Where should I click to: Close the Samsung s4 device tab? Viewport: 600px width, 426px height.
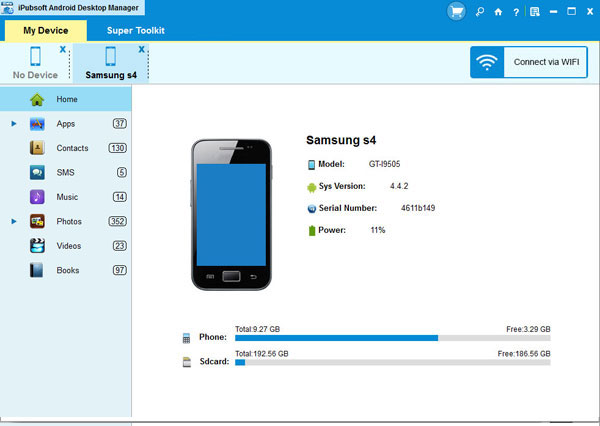point(142,49)
